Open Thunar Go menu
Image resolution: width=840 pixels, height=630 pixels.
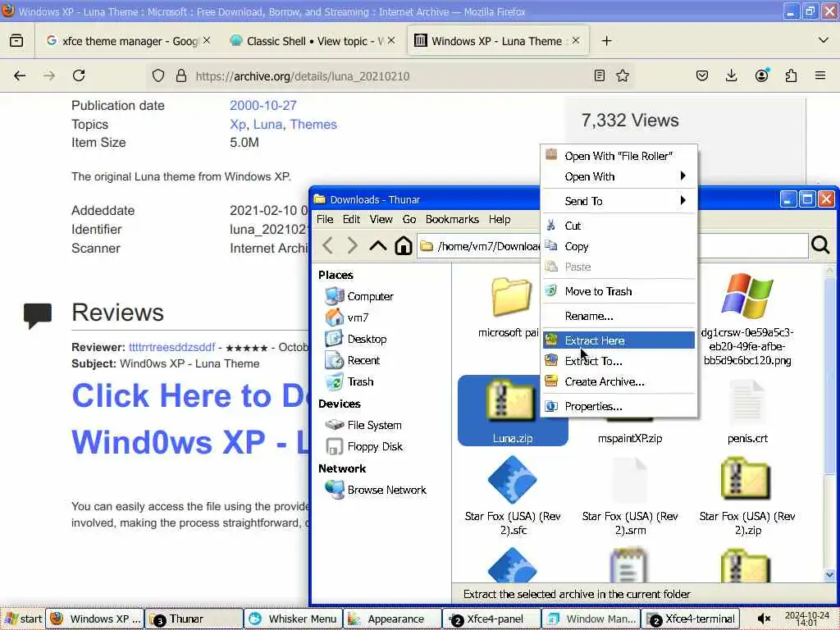(409, 219)
